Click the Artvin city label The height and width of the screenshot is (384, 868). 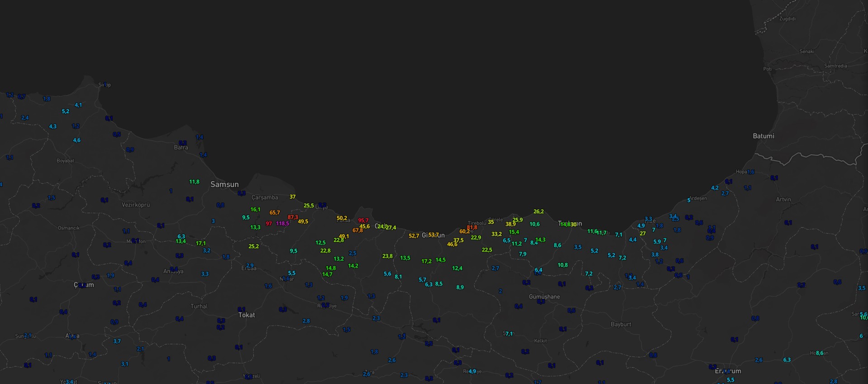(x=783, y=199)
